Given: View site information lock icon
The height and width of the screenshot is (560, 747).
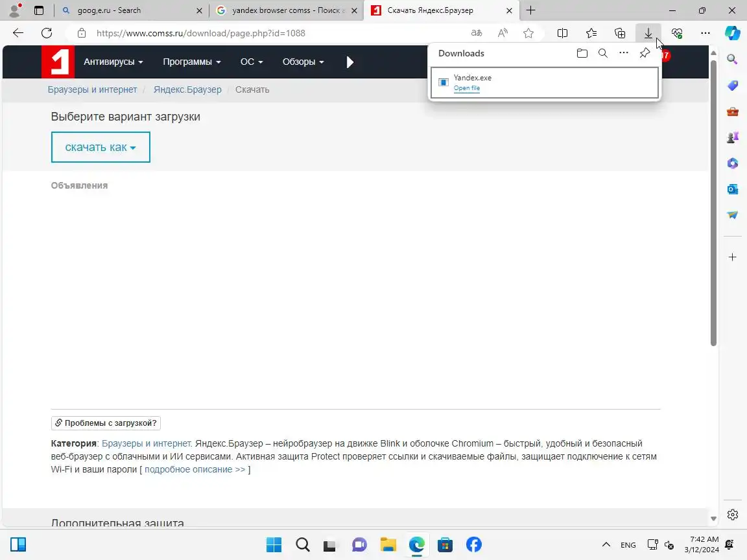Looking at the screenshot, I should [82, 33].
